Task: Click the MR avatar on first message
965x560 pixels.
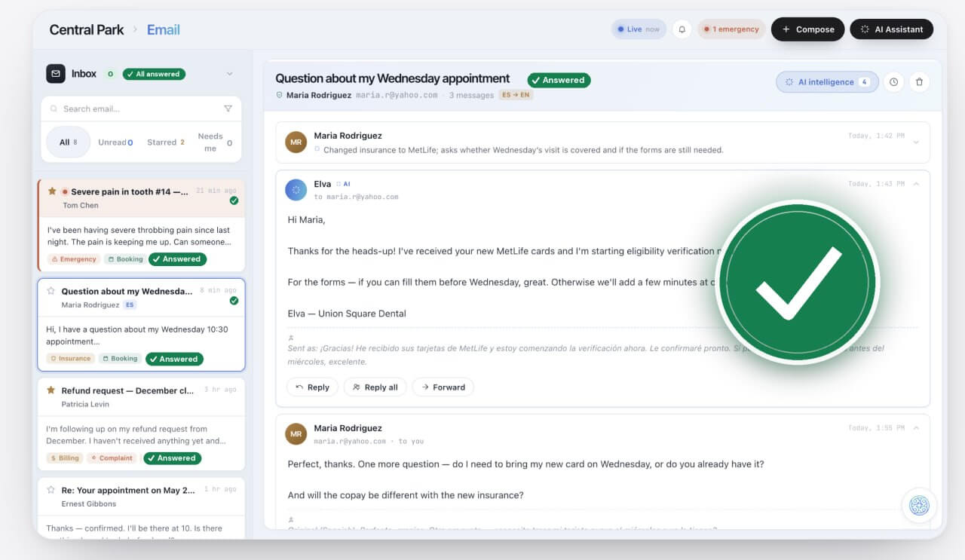Action: point(296,142)
